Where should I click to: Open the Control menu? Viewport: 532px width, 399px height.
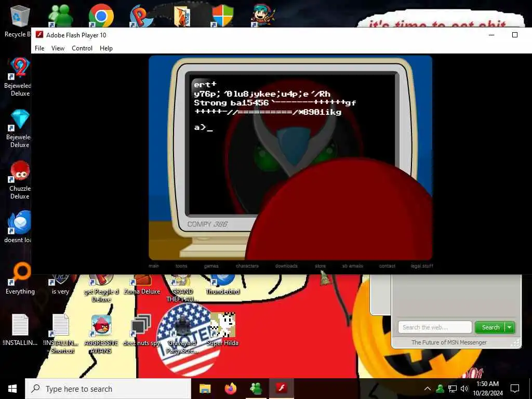point(82,48)
